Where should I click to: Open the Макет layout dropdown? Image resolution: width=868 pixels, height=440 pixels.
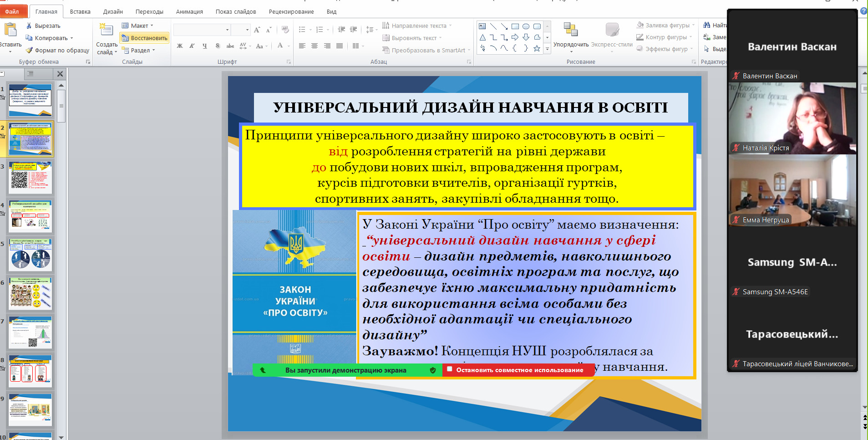point(138,26)
